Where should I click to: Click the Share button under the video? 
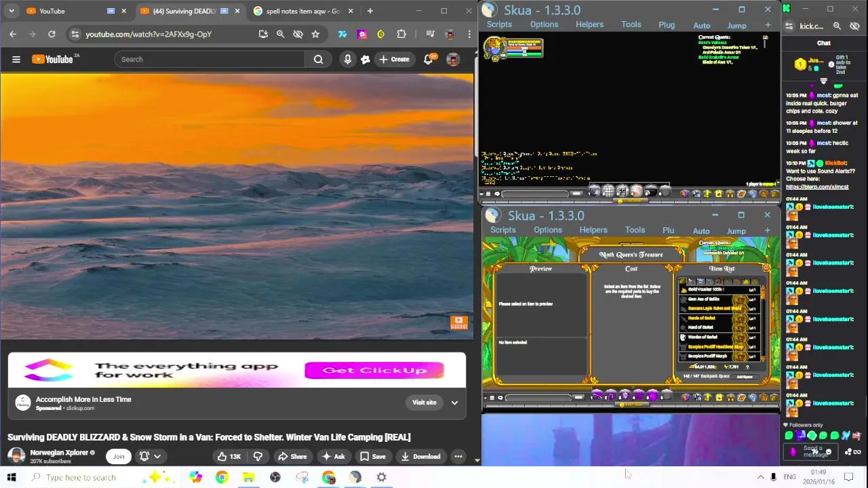292,457
